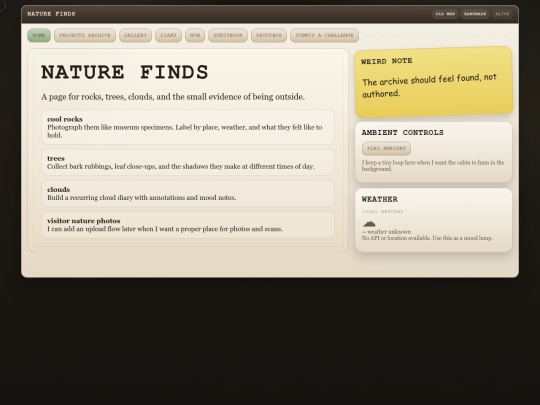Image resolution: width=540 pixels, height=405 pixels.
Task: Click 'I keep a tiny loop here' caption
Action: click(433, 166)
